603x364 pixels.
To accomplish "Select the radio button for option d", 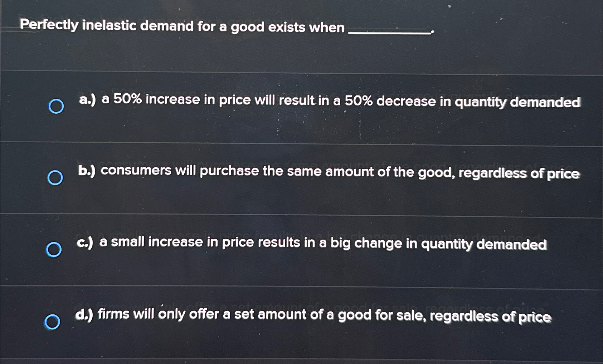I will (x=53, y=321).
